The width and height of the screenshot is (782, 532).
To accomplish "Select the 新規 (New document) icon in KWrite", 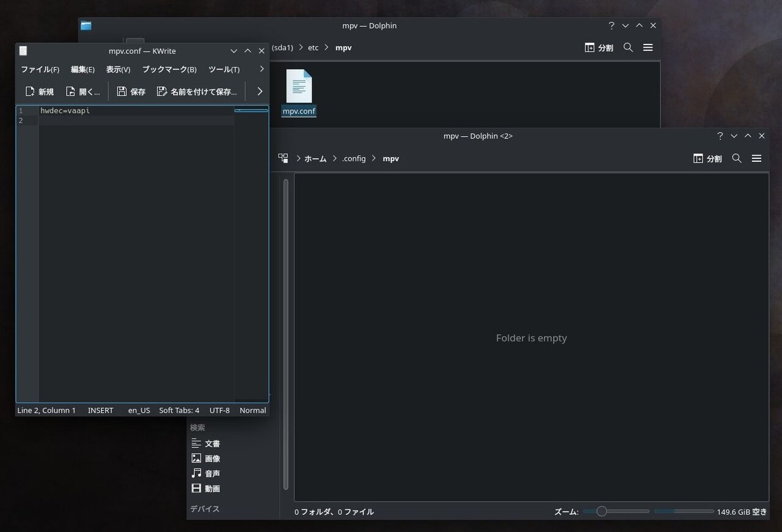I will [x=30, y=91].
